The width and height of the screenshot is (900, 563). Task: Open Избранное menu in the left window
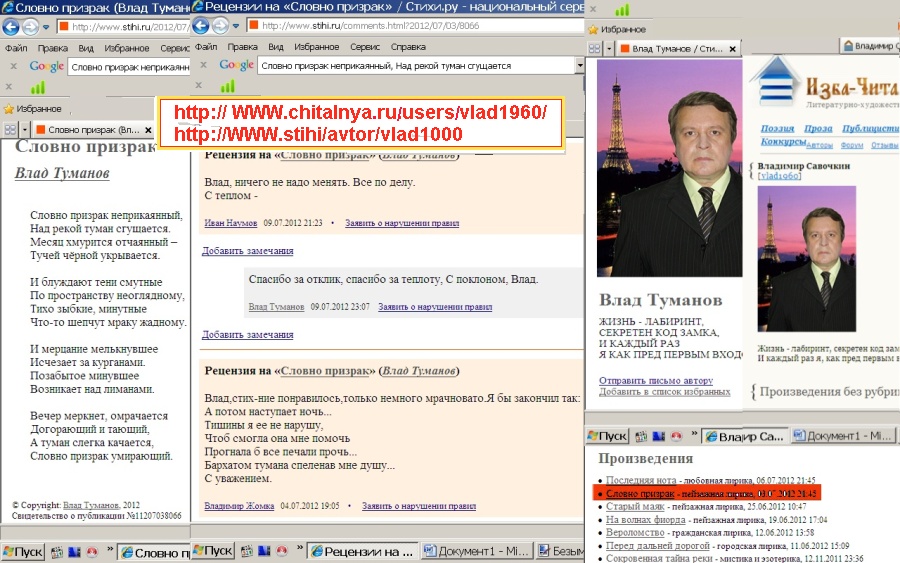click(x=127, y=48)
